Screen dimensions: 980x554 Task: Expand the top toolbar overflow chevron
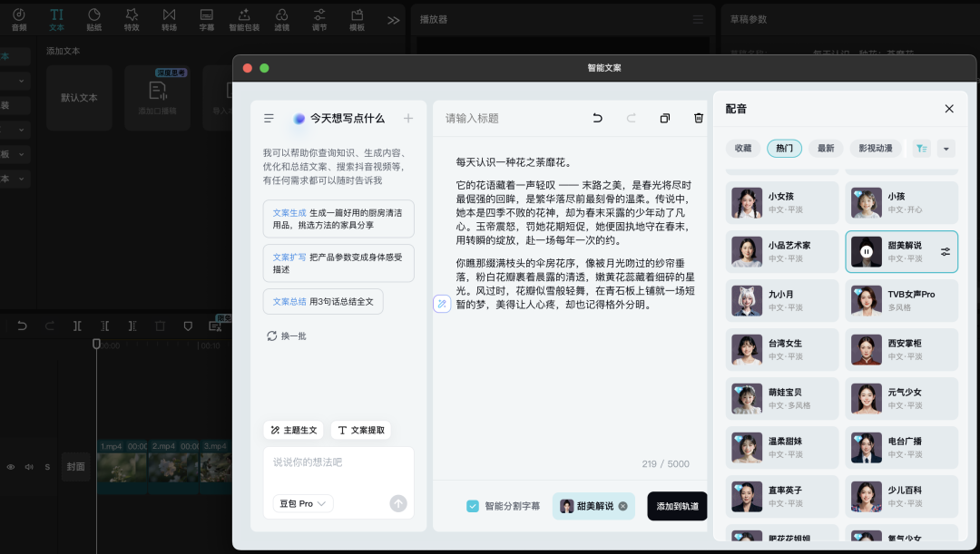click(393, 20)
